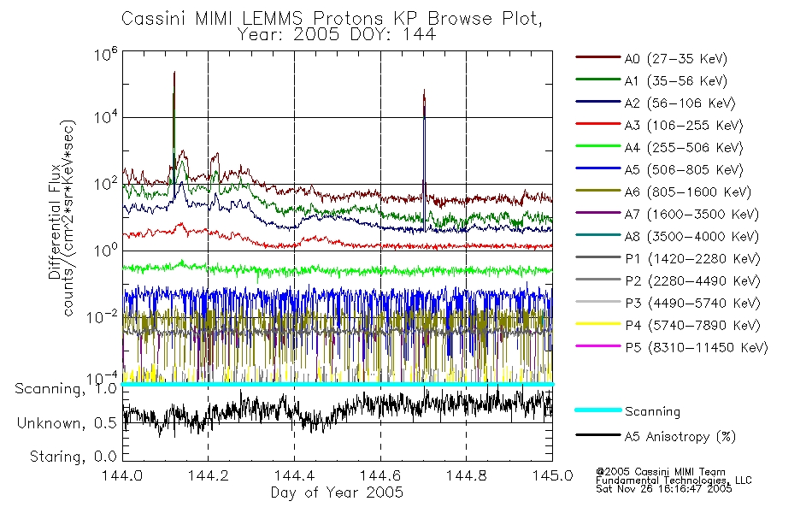Click the blue A5 legend line

[x=597, y=168]
